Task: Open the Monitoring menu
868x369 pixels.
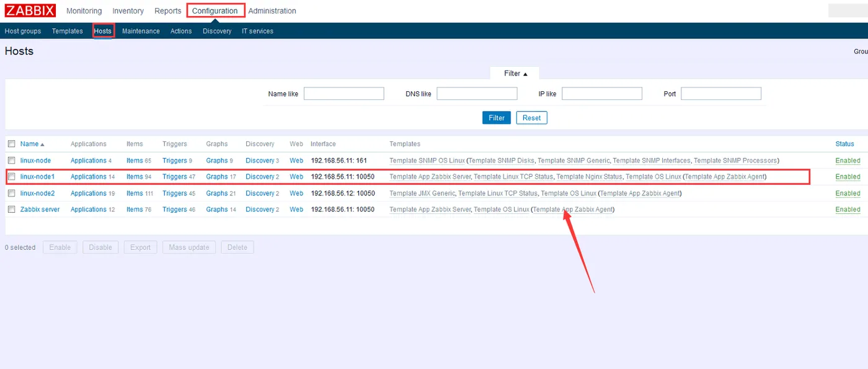Action: (84, 11)
